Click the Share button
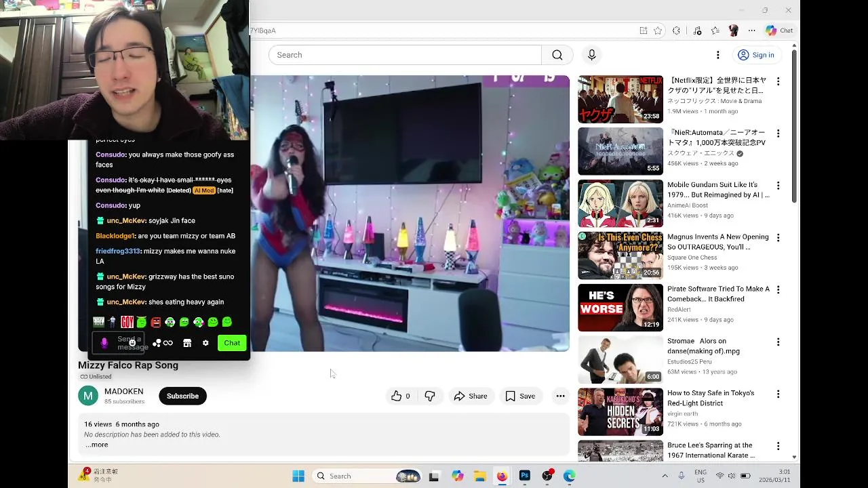Image resolution: width=868 pixels, height=488 pixels. click(471, 396)
